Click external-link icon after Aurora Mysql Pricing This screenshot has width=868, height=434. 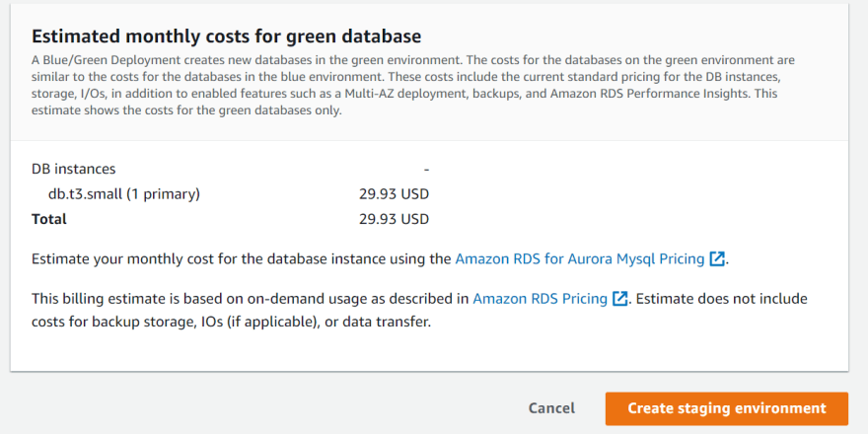717,258
